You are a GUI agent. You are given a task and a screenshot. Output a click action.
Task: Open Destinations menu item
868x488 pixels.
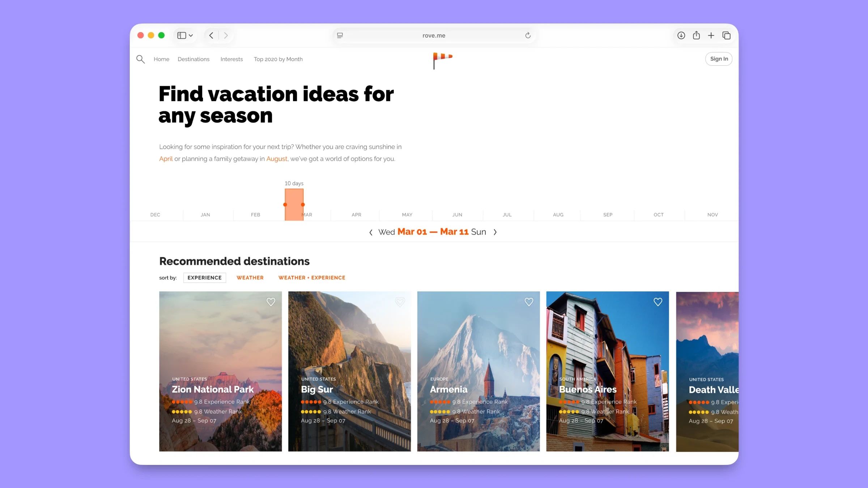[193, 59]
